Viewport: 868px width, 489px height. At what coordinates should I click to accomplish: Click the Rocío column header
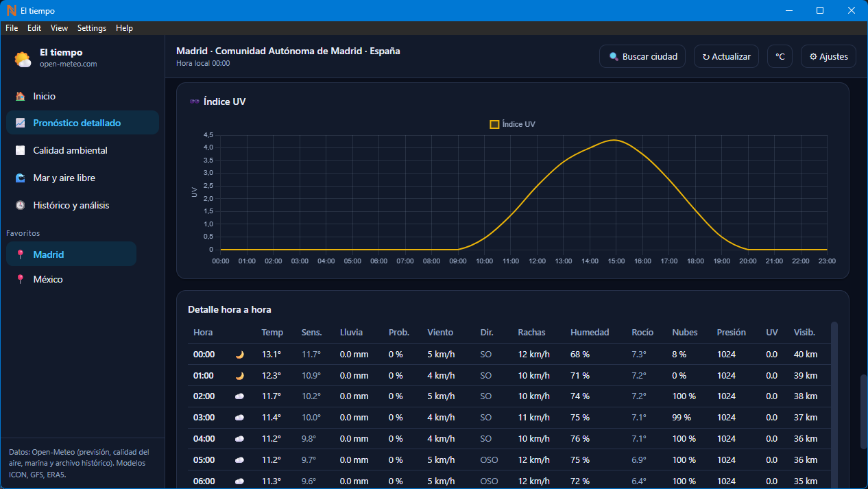(x=642, y=333)
